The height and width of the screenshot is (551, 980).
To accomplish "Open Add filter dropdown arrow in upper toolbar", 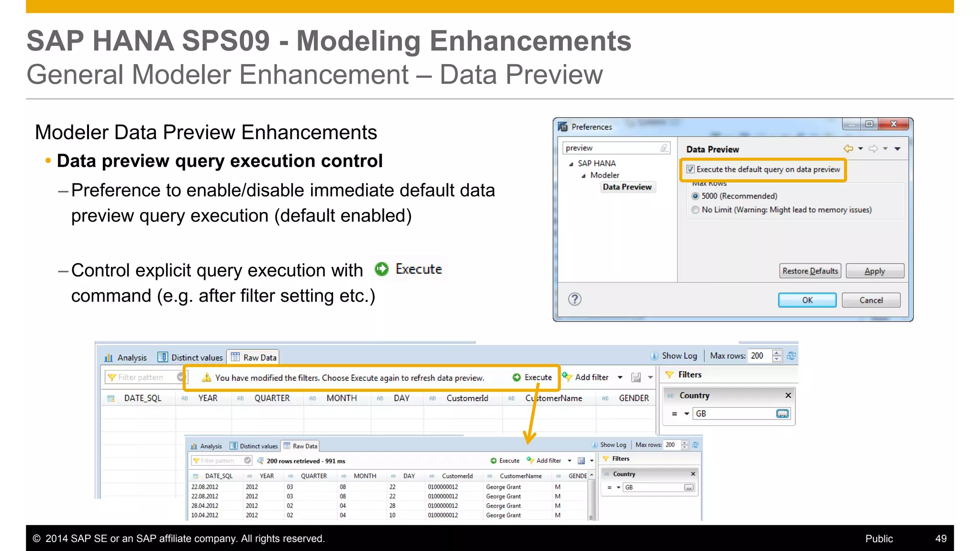I will [620, 377].
